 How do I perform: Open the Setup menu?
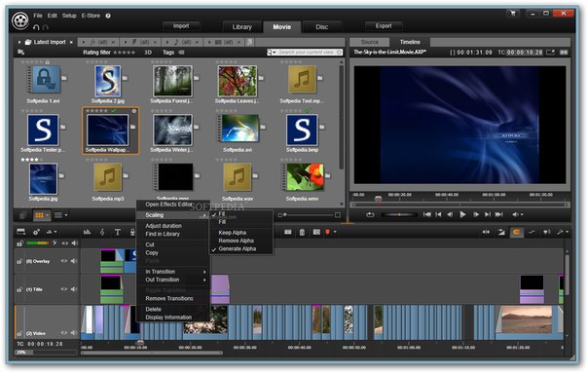[x=69, y=16]
